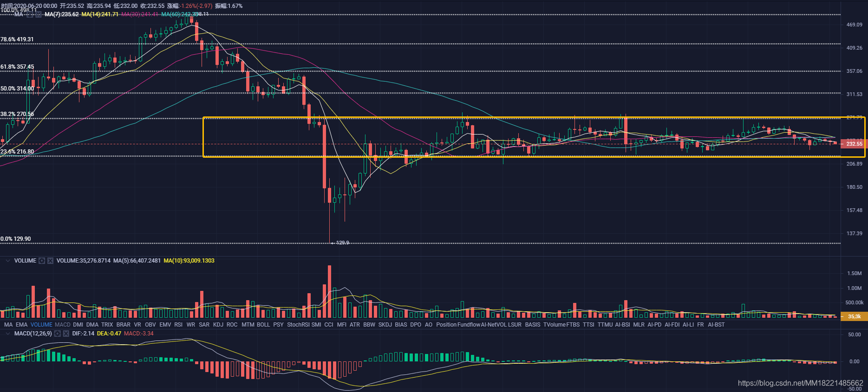Close the VOLUME pane with X icon
Image resolution: width=868 pixels, height=392 pixels.
pos(50,261)
